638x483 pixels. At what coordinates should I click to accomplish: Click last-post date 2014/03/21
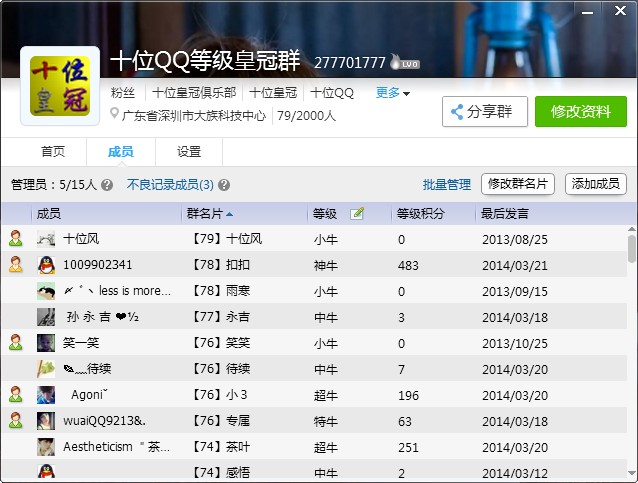[x=515, y=265]
